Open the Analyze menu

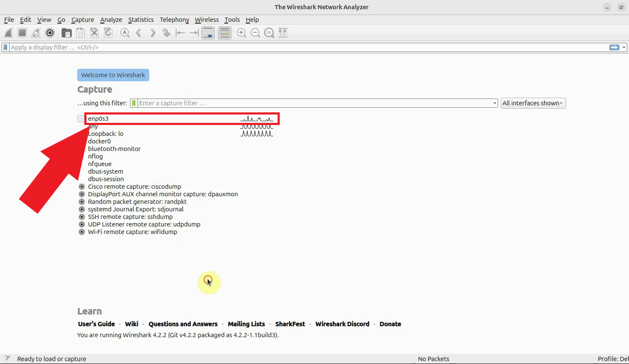pyautogui.click(x=111, y=20)
